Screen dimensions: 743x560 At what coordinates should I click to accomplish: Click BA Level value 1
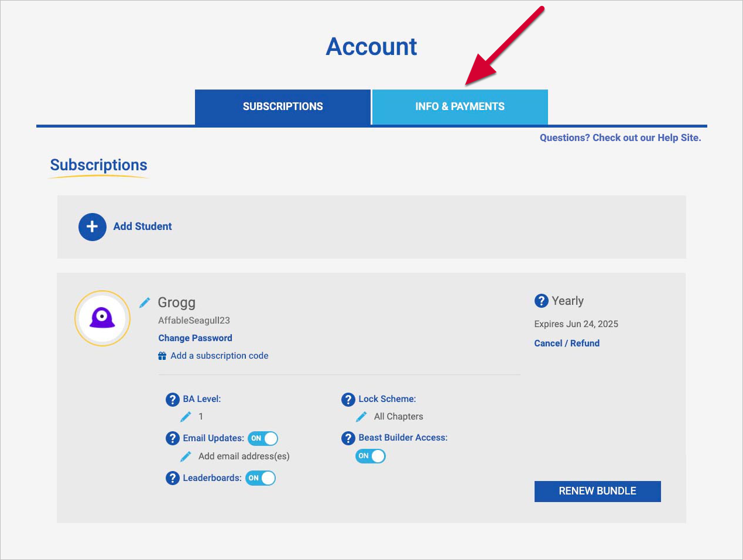point(201,417)
